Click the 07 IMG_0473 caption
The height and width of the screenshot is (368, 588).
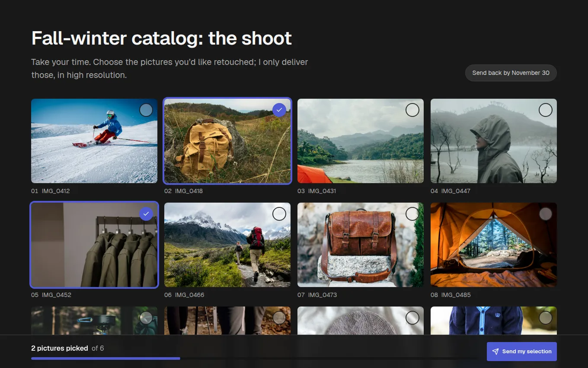point(317,295)
